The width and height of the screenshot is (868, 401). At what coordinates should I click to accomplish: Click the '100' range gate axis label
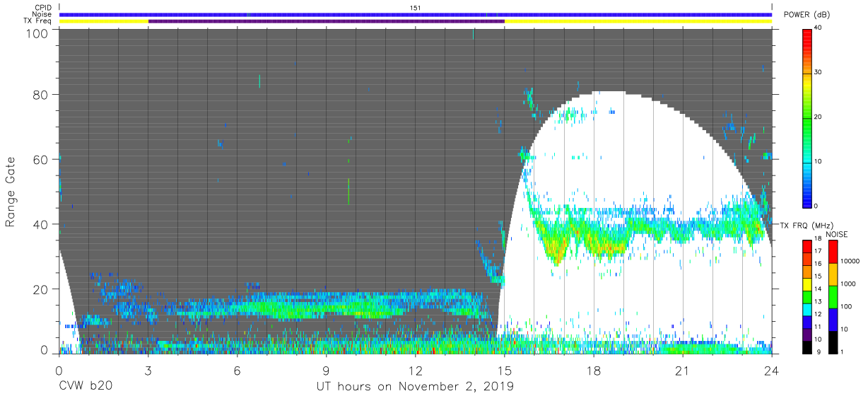37,33
